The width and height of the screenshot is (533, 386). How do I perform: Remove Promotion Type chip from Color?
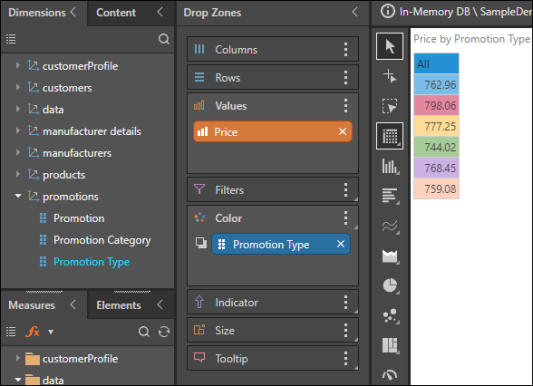point(341,244)
